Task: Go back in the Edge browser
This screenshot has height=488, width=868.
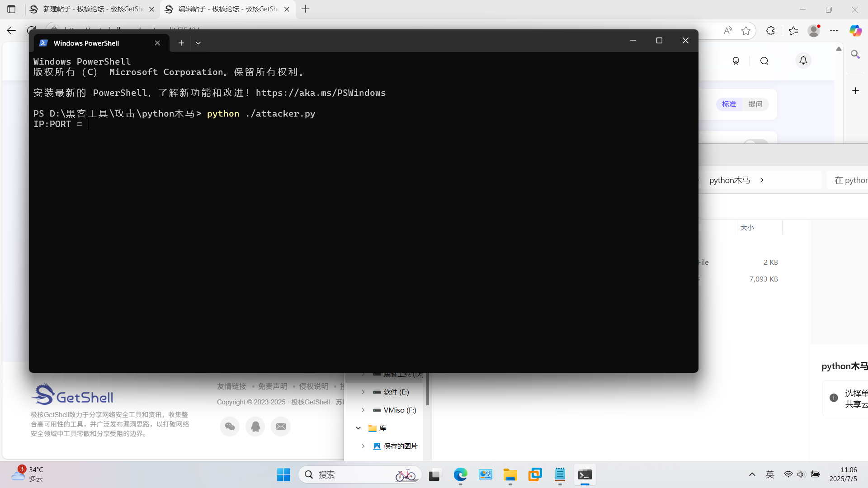Action: tap(11, 30)
